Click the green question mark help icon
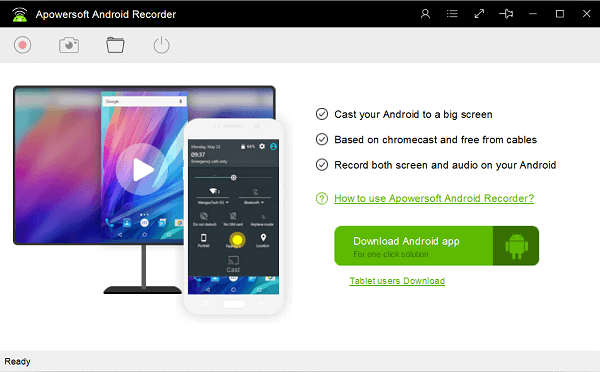This screenshot has width=600, height=372. click(322, 198)
